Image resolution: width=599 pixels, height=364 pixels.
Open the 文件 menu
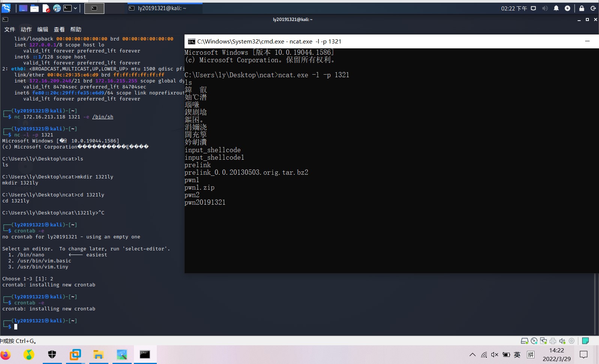(10, 30)
